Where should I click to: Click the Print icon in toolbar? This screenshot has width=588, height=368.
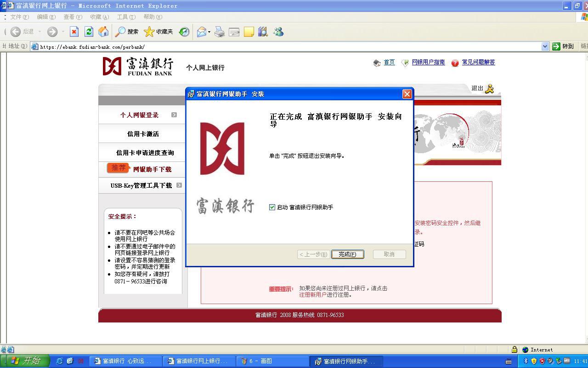[x=220, y=32]
